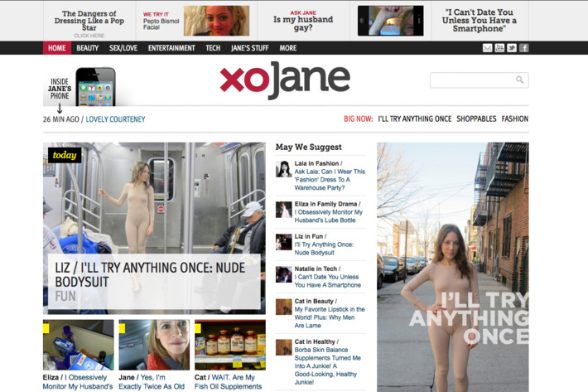This screenshot has height=392, width=588.
Task: Click the FUN category under the headline
Action: click(65, 297)
